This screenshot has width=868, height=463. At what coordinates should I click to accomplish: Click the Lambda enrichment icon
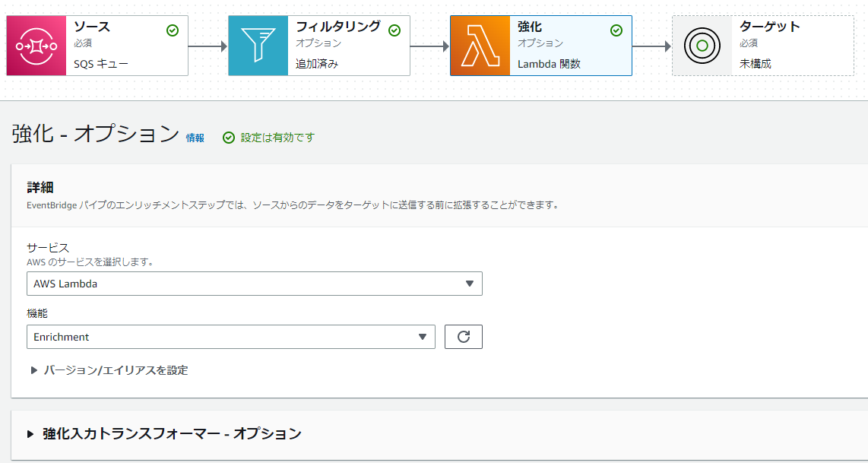tap(480, 46)
